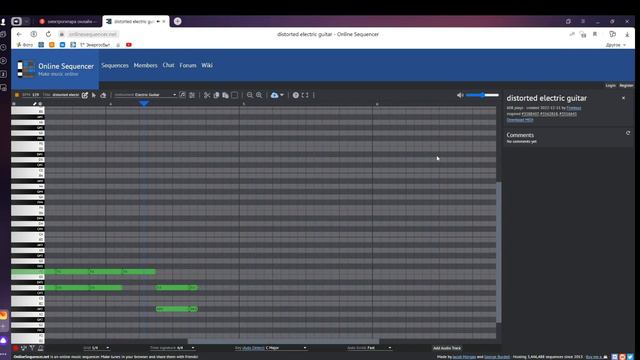The width and height of the screenshot is (640, 360).
Task: Open the Forum link
Action: 188,65
